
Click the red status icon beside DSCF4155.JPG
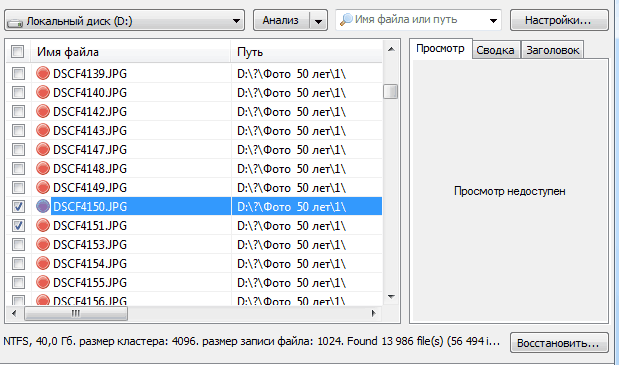click(x=43, y=282)
